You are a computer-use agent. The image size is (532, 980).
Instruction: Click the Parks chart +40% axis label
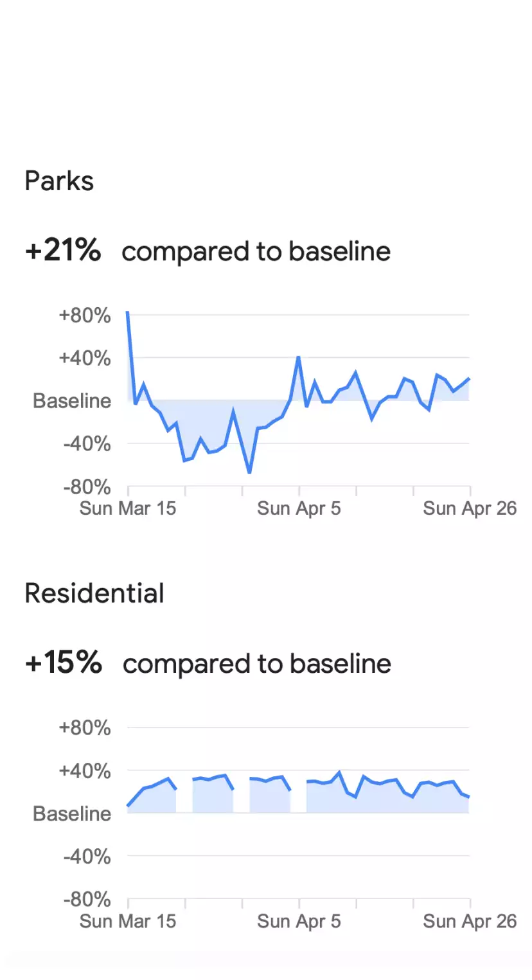pyautogui.click(x=84, y=358)
